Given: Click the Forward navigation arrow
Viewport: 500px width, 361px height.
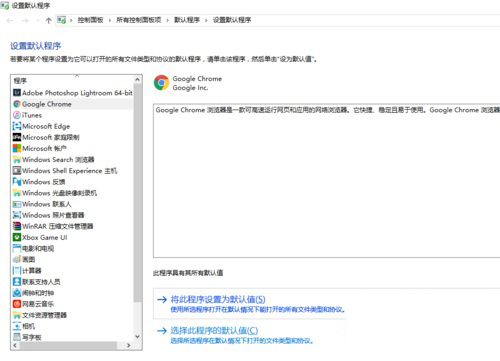Looking at the screenshot, I should click(x=25, y=21).
